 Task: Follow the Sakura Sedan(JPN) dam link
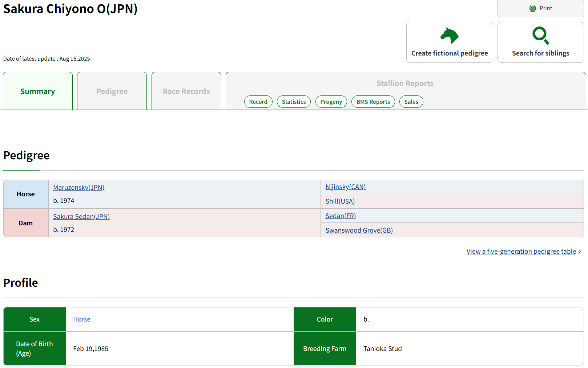81,216
